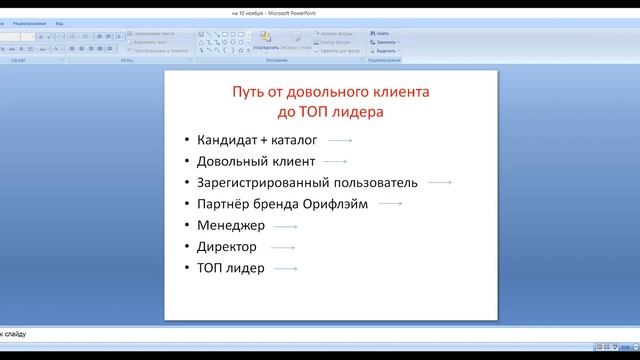This screenshot has width=640, height=360.
Task: Open the font name combo box
Action: pos(10,37)
